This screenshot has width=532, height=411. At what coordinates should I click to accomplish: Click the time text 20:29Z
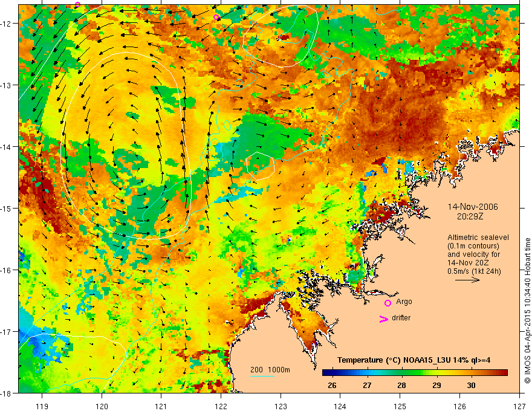[470, 216]
